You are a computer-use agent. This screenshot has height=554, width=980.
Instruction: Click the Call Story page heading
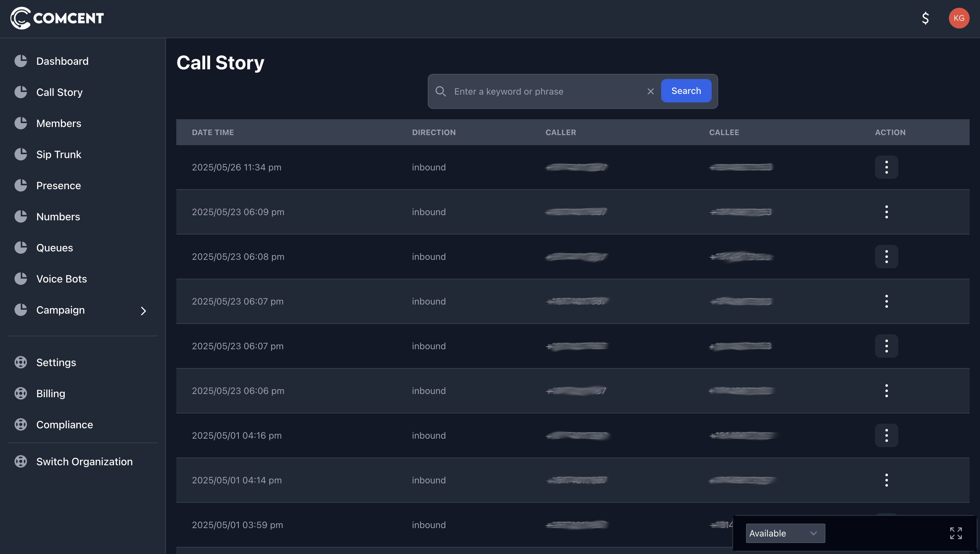[220, 63]
